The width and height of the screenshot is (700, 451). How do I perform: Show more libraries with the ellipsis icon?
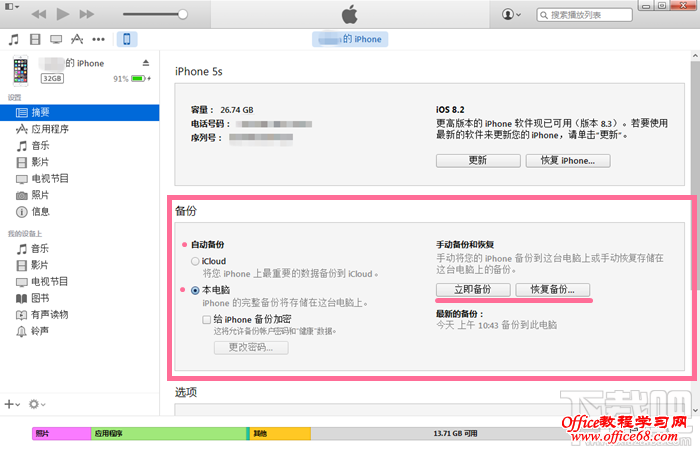(98, 39)
